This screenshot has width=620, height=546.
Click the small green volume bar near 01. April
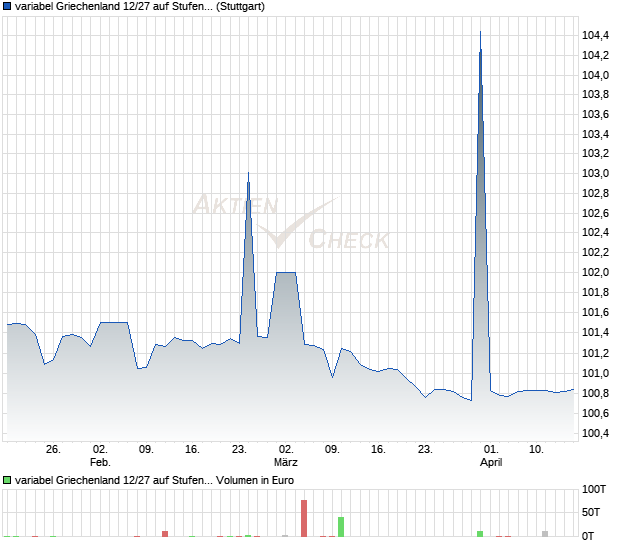click(x=480, y=534)
